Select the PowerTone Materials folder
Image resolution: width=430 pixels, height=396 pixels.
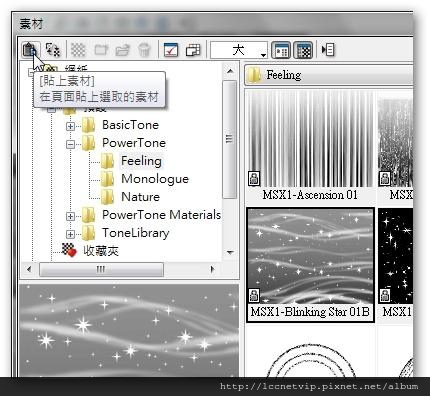tap(161, 215)
